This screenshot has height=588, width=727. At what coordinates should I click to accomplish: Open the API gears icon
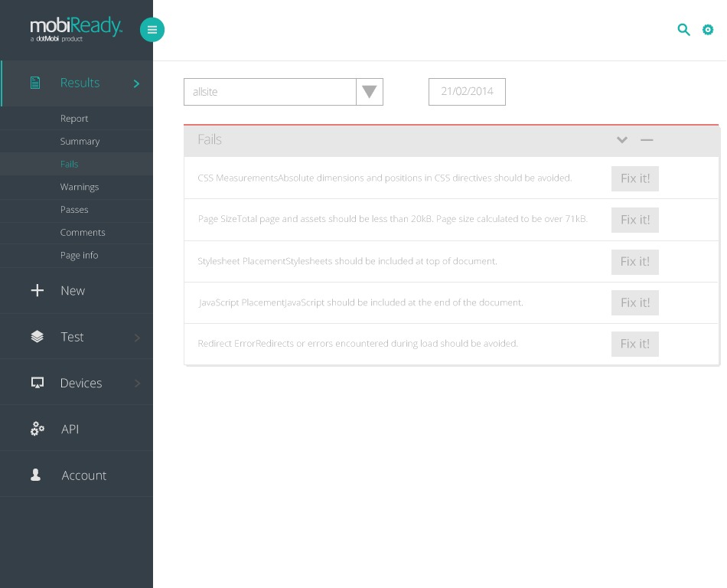37,429
